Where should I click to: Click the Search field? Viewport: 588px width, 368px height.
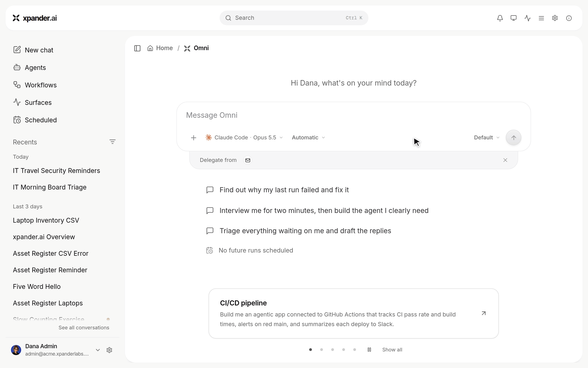point(294,18)
